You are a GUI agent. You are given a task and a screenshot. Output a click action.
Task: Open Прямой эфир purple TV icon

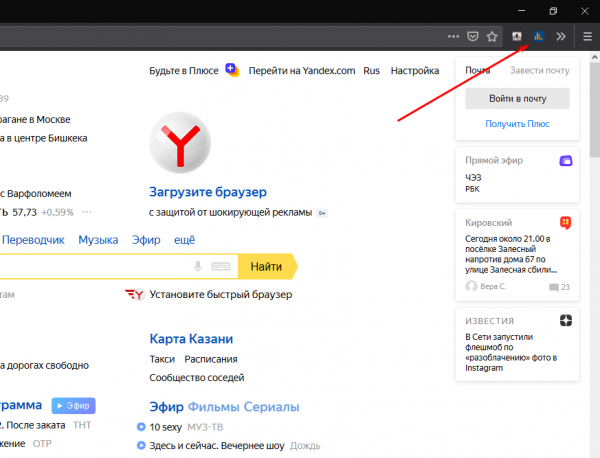(566, 161)
